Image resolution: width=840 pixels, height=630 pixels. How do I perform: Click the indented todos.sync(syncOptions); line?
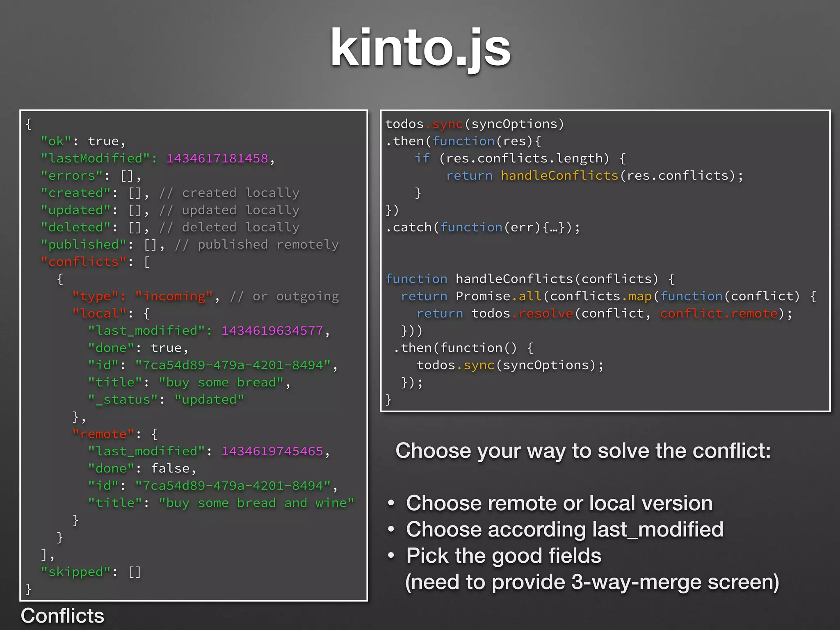click(510, 365)
